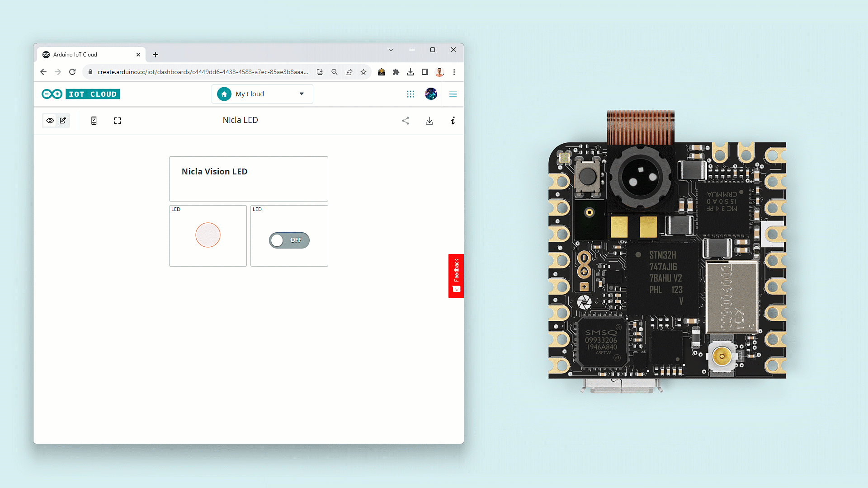Select the eye view mode icon
The image size is (868, 488).
[x=50, y=121]
